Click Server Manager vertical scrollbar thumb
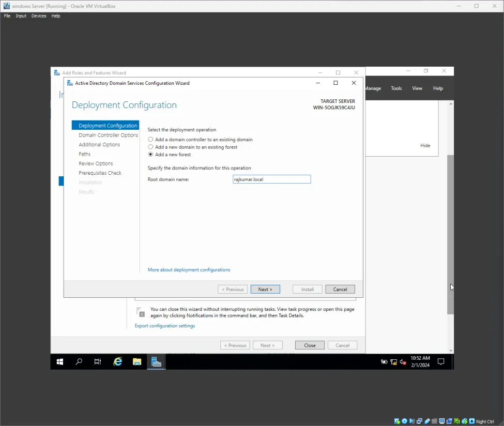This screenshot has width=504, height=426. (x=450, y=234)
